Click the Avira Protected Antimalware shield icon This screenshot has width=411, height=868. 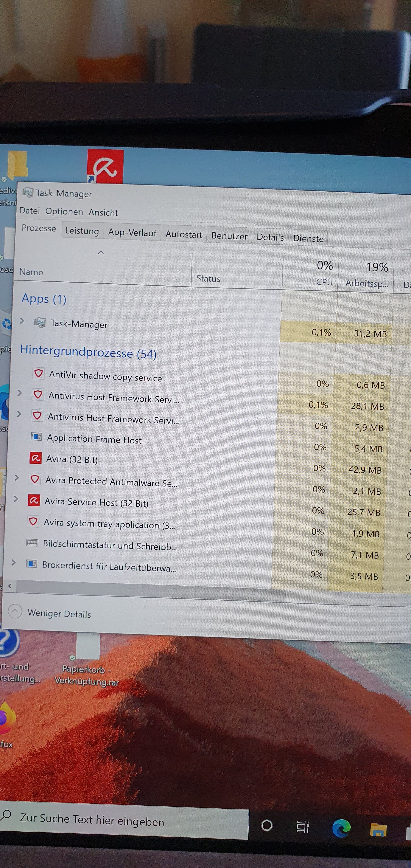pyautogui.click(x=35, y=479)
